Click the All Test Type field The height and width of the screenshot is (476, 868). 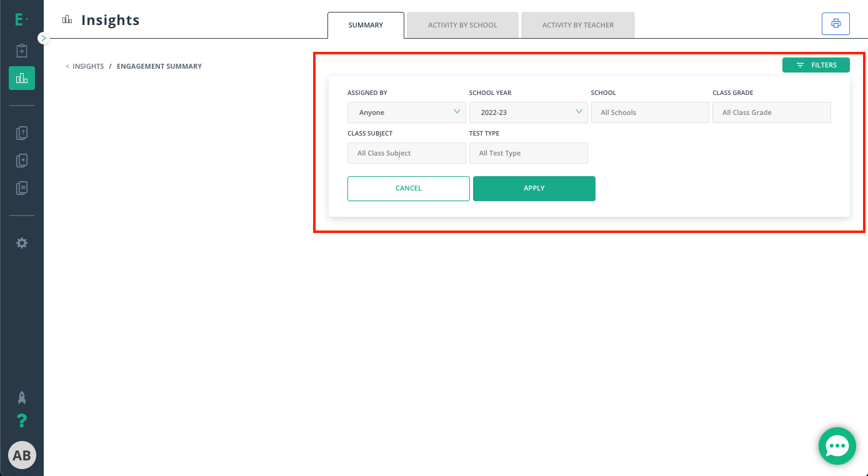point(529,153)
